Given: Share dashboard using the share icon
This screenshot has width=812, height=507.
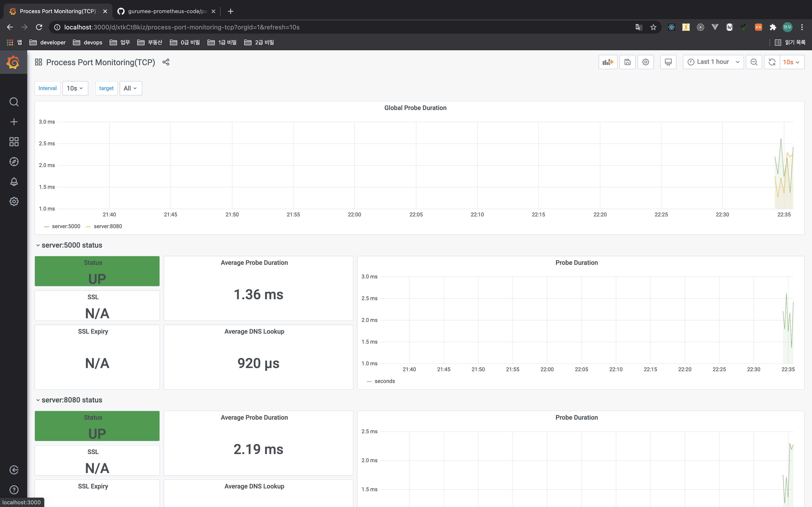Looking at the screenshot, I should click(x=166, y=62).
